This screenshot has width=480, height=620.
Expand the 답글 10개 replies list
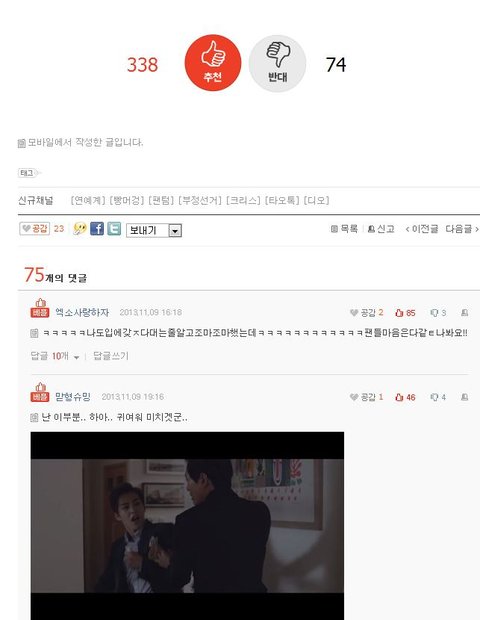tap(55, 356)
